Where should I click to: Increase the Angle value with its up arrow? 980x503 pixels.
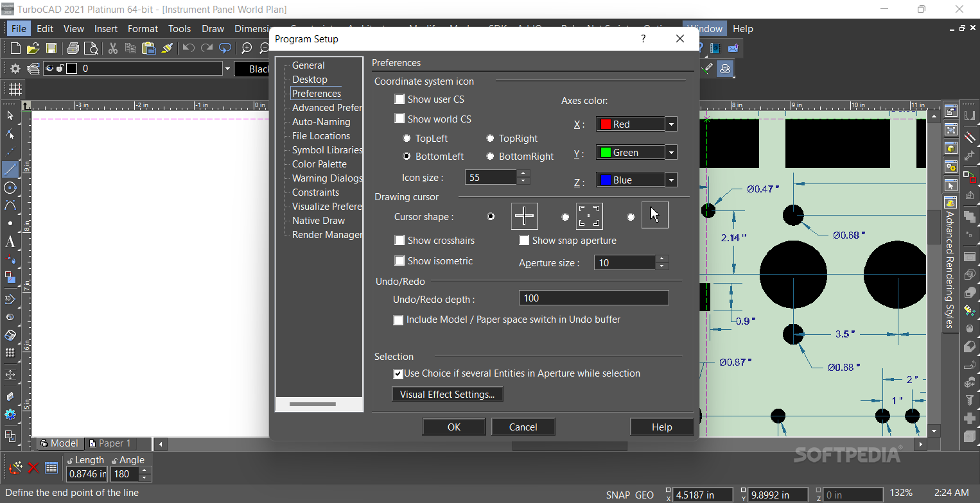(x=144, y=471)
